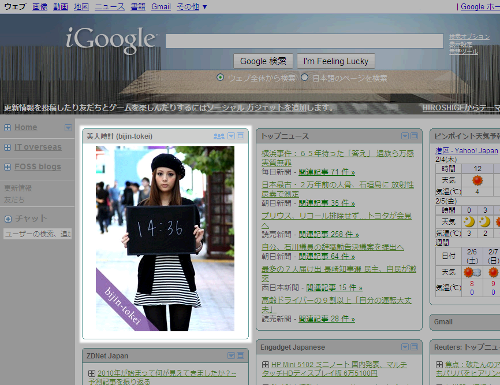The width and height of the screenshot is (500, 385).
Task: Open the Home tab dropdown menu
Action: 68,127
